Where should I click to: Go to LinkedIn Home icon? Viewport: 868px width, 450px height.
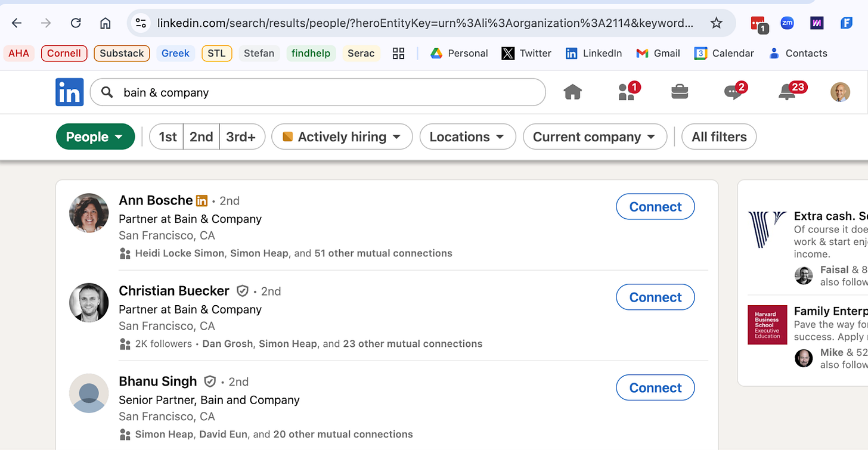tap(572, 92)
